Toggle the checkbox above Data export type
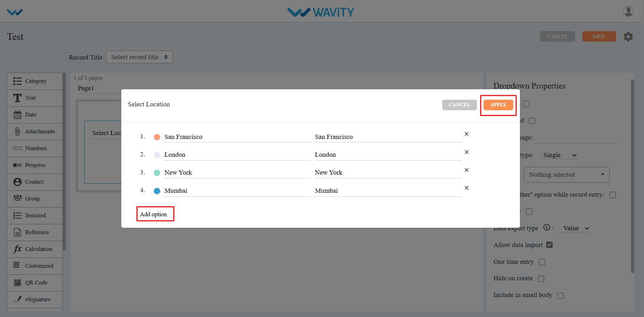This screenshot has width=644, height=317. click(529, 212)
